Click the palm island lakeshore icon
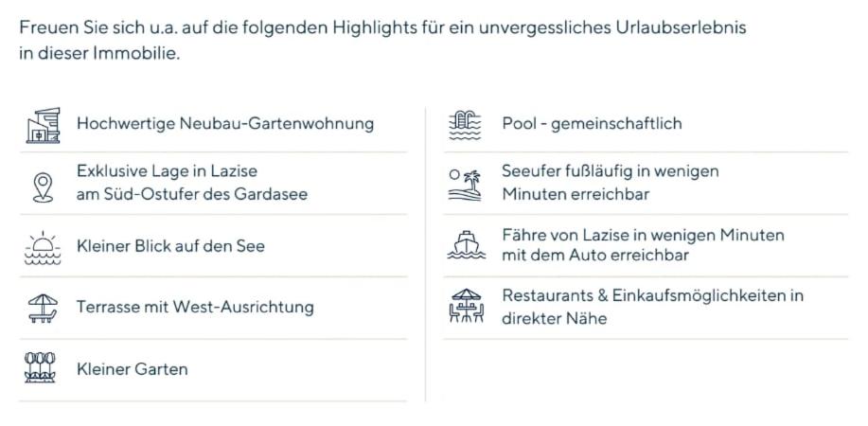Image resolution: width=868 pixels, height=426 pixels. [x=465, y=184]
